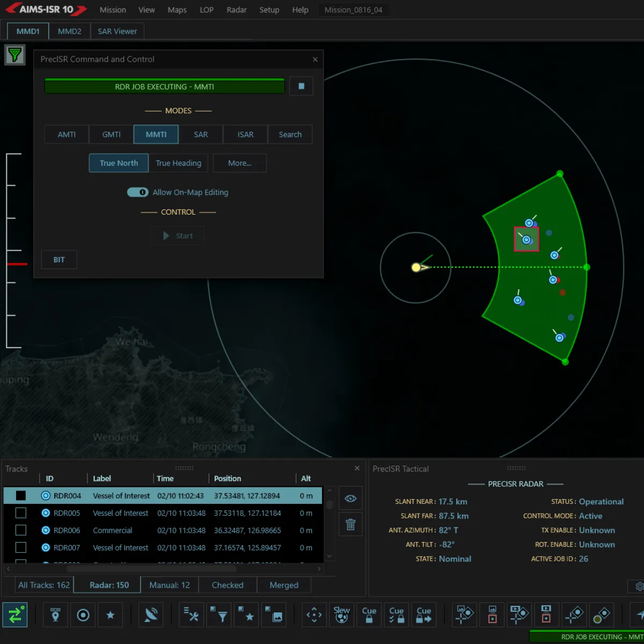Click the eye icon beside tracks list

click(x=350, y=499)
